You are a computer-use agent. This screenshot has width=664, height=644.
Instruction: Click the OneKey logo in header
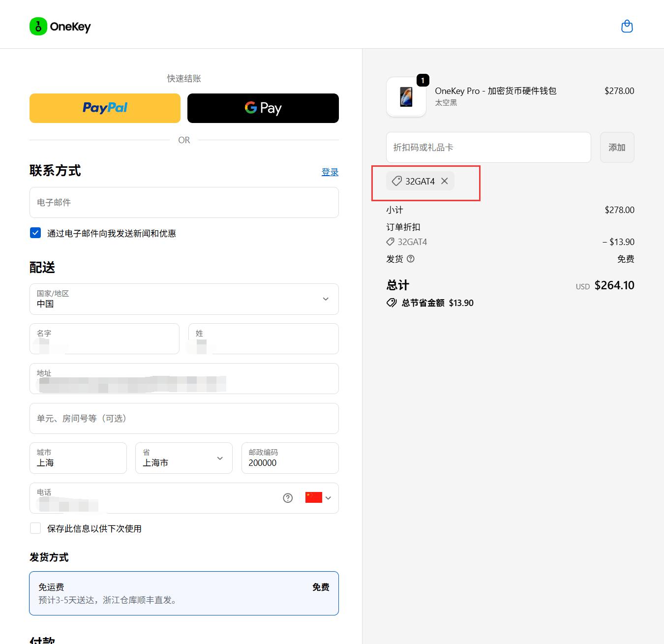(60, 27)
